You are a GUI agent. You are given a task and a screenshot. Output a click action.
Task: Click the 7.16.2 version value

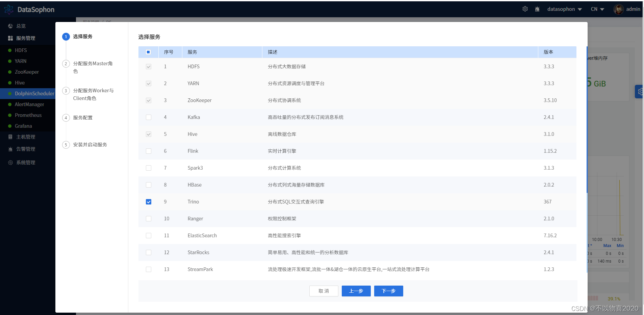(550, 236)
